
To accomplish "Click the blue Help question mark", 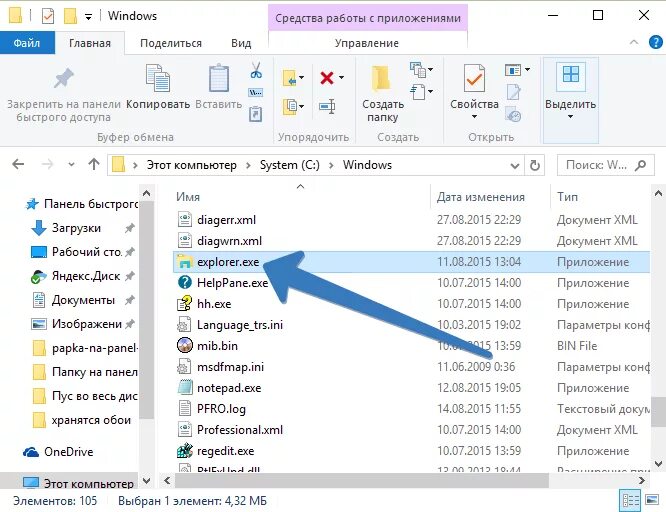I will (x=655, y=42).
